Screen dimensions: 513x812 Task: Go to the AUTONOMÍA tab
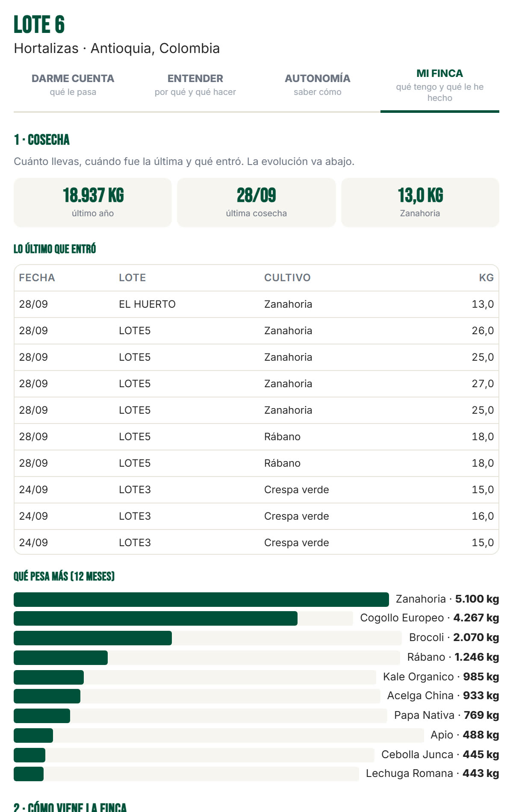coord(318,85)
